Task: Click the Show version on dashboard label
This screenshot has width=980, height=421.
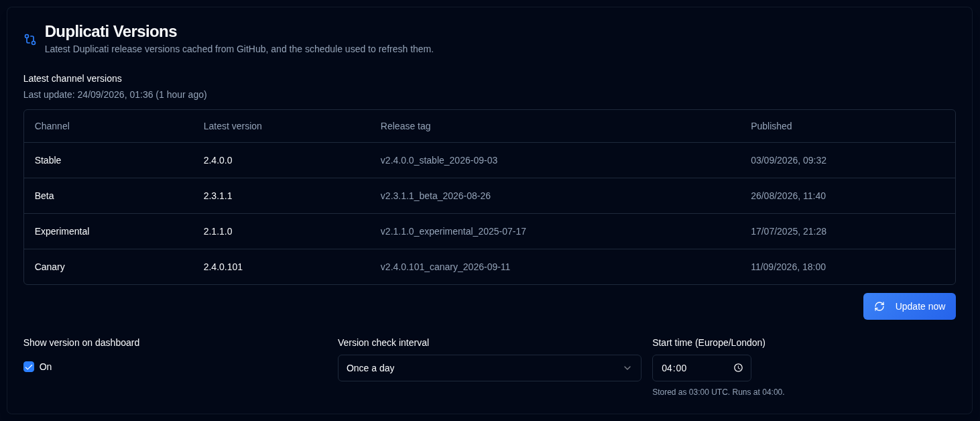Action: click(82, 343)
